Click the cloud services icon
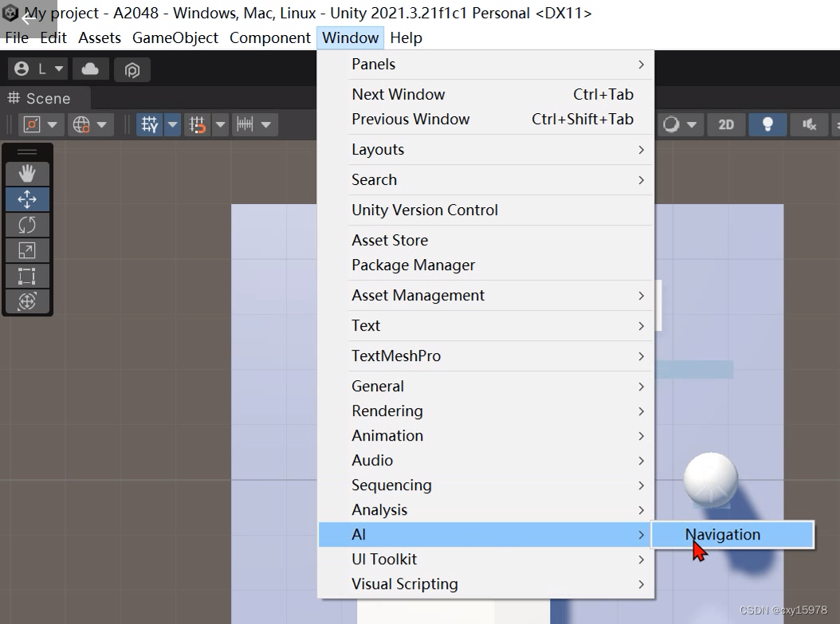This screenshot has width=840, height=624. tap(90, 69)
